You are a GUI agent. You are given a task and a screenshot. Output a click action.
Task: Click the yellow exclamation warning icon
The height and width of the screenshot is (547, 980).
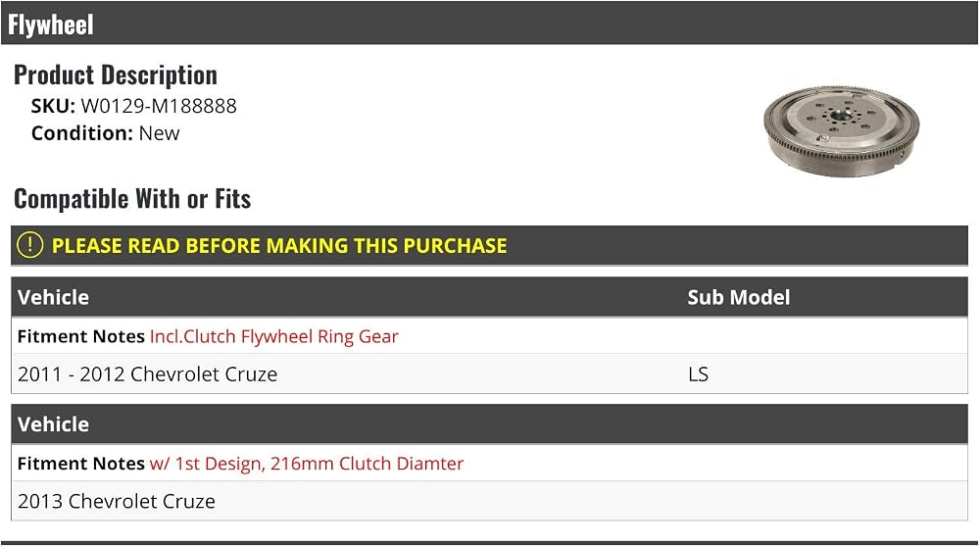29,245
